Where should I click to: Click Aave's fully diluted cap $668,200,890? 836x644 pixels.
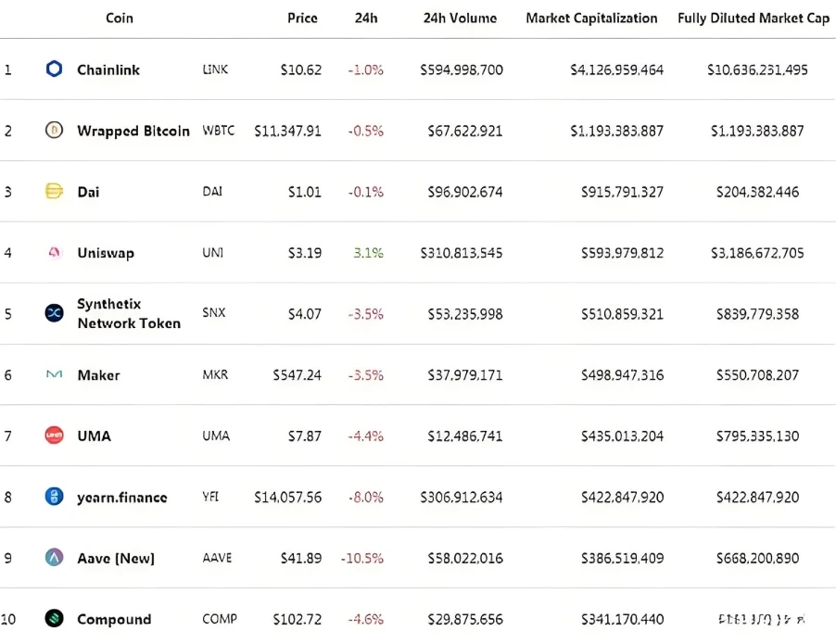(757, 558)
